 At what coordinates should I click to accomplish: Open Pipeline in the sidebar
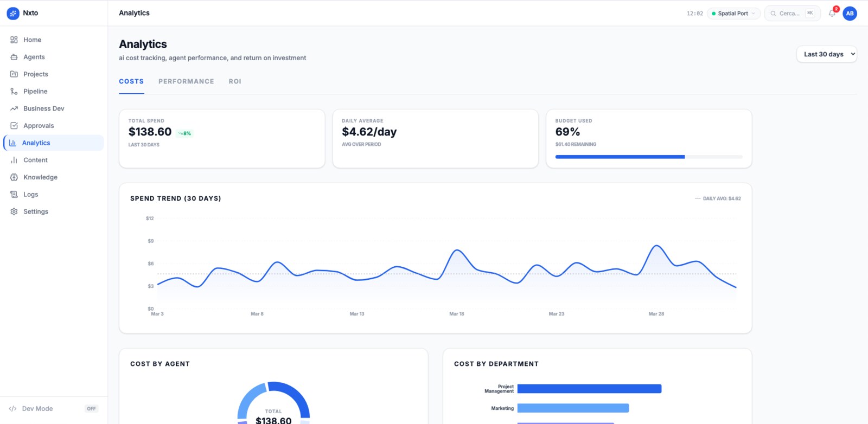(54, 91)
